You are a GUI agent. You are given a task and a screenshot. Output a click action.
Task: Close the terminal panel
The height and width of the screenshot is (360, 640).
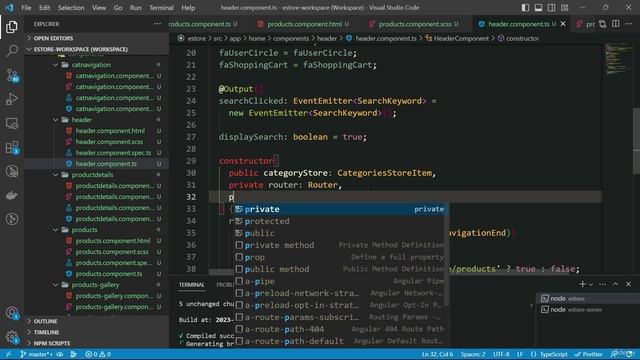629,284
